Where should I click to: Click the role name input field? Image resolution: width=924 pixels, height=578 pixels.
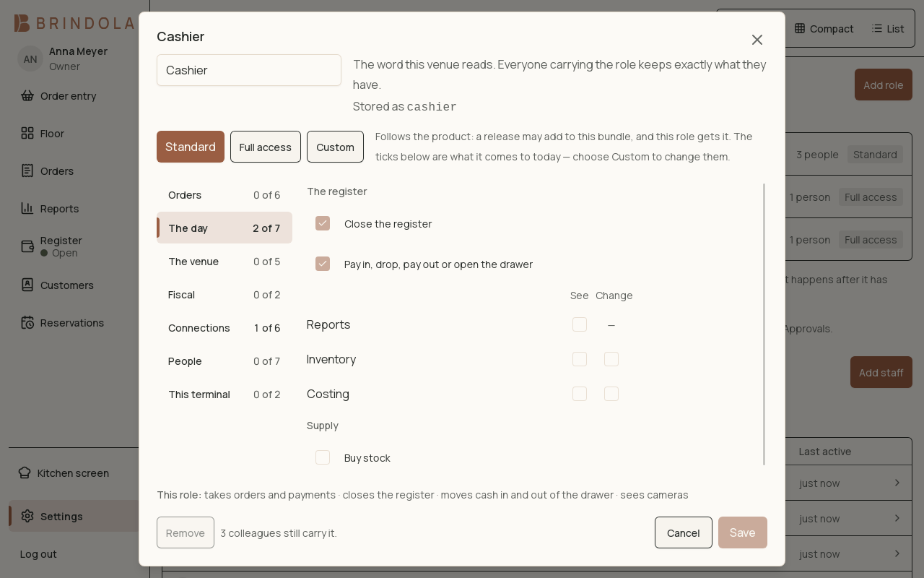tap(249, 70)
